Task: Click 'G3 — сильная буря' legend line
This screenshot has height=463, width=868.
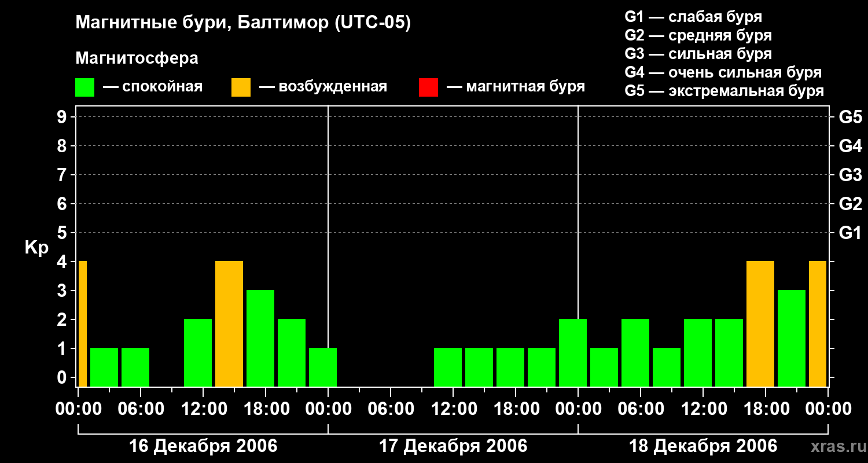Action: pos(698,54)
